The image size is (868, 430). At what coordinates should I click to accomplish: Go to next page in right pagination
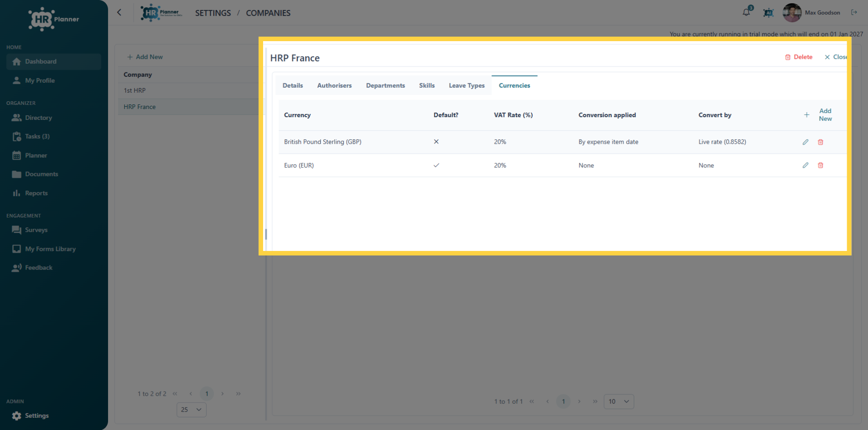(x=579, y=402)
